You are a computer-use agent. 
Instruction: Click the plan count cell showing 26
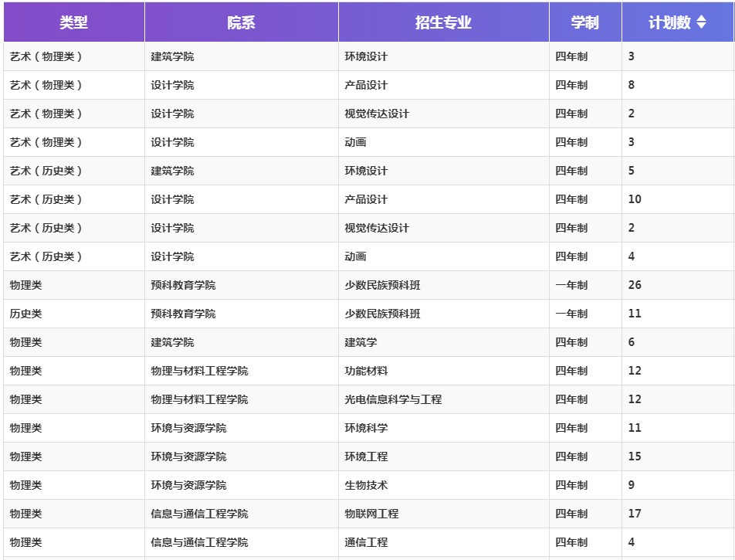(635, 285)
